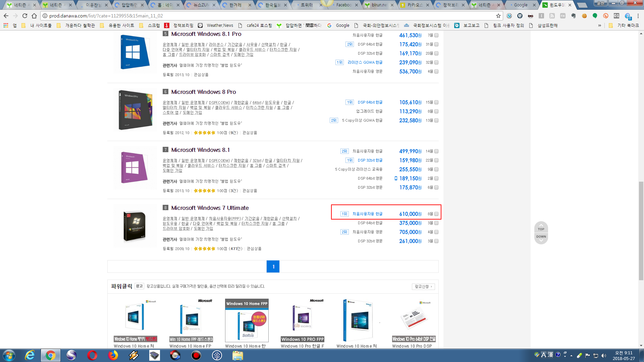The width and height of the screenshot is (644, 362).
Task: Open Windows Explorer from the taskbar
Action: click(237, 355)
